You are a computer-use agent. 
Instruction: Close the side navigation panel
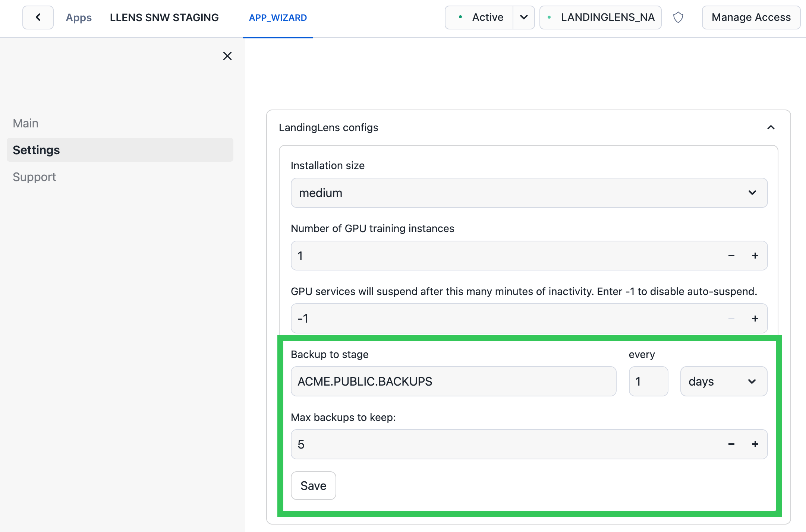[227, 56]
